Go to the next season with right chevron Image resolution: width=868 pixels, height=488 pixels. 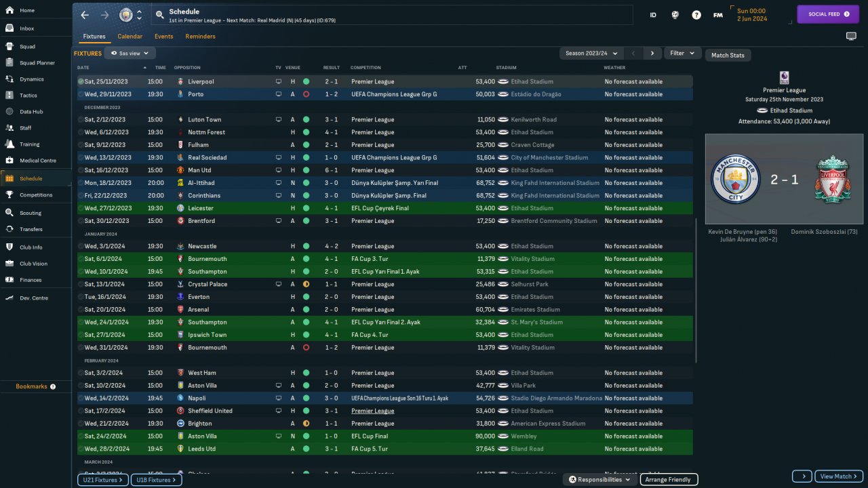(x=652, y=53)
